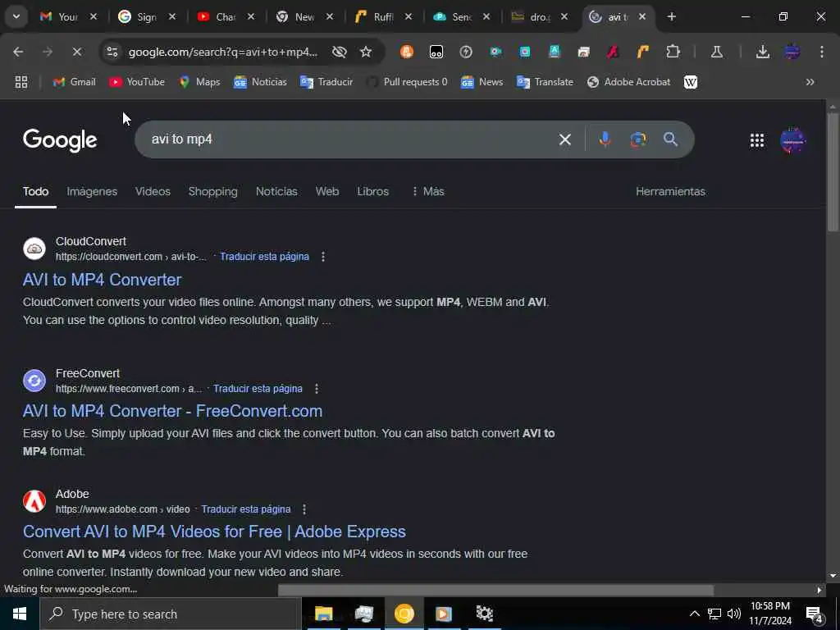Image resolution: width=840 pixels, height=630 pixels.
Task: Open the YouTube bookmark
Action: 137,82
